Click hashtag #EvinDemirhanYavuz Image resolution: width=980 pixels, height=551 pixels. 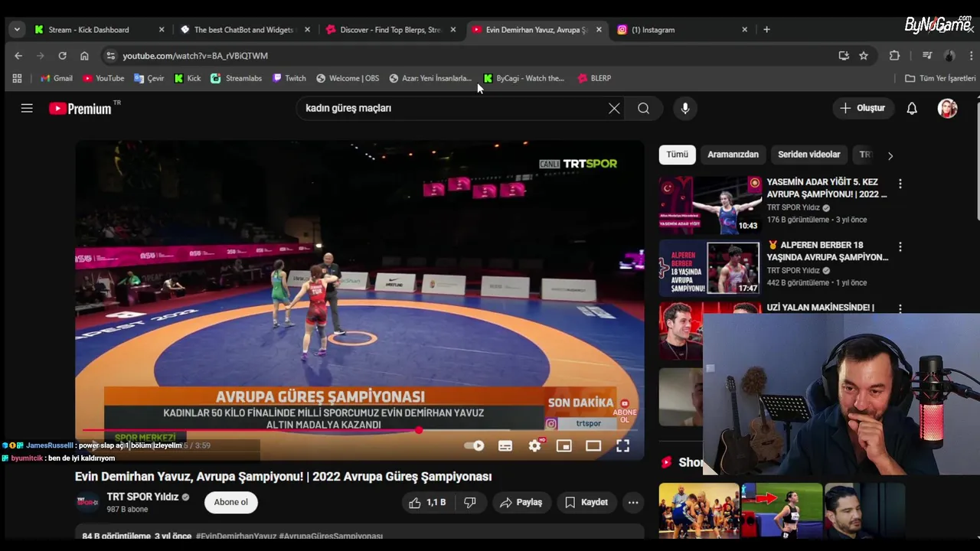pyautogui.click(x=236, y=536)
